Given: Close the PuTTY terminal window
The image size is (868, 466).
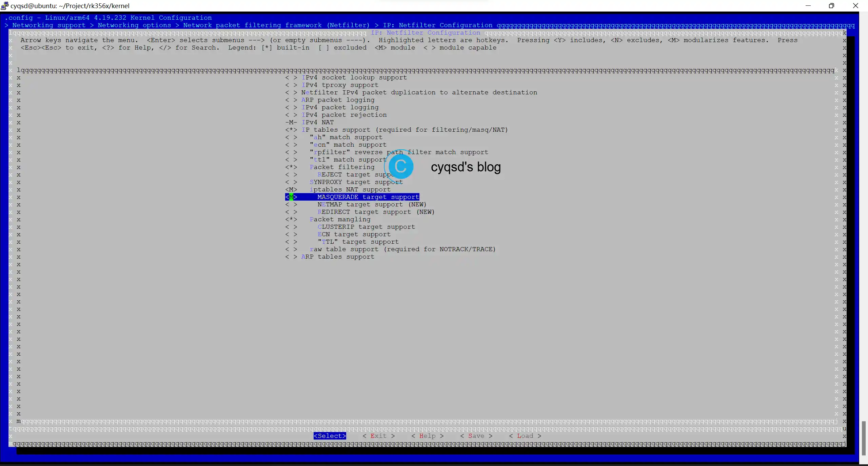Looking at the screenshot, I should 855,5.
